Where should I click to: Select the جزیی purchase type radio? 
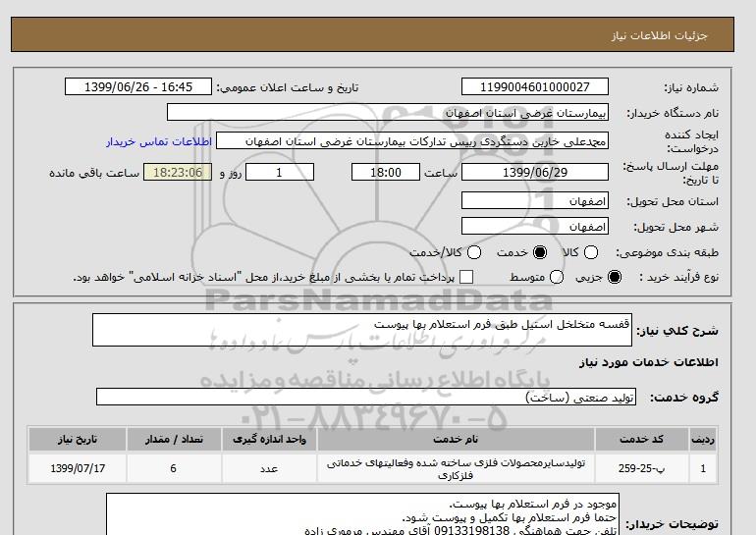coord(615,277)
